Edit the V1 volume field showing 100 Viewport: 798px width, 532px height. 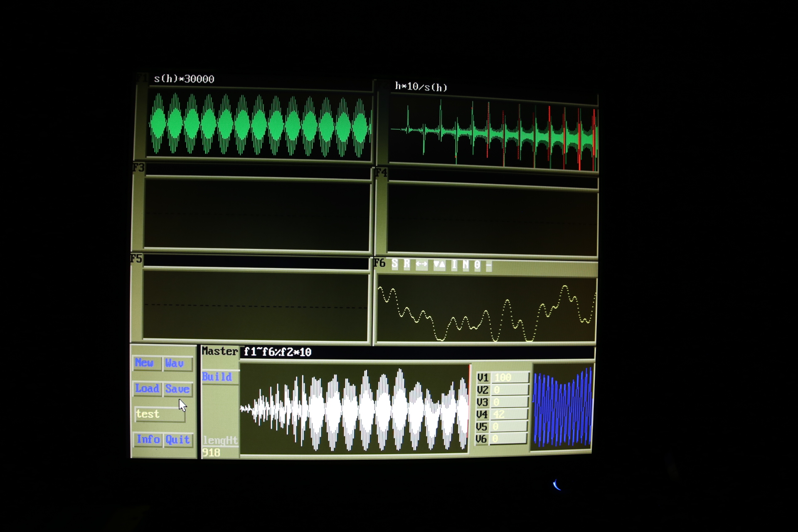pos(510,378)
